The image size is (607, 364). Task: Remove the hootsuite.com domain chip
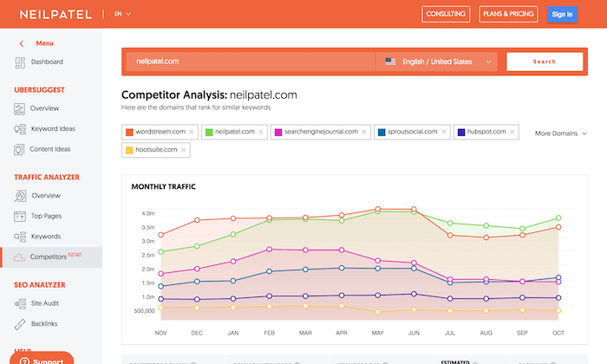[x=184, y=150]
